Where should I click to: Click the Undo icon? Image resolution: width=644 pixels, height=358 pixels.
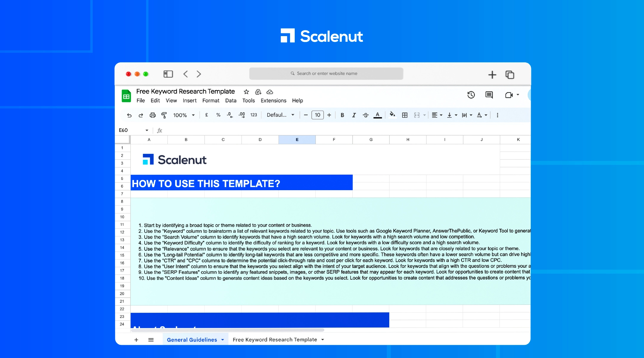point(129,115)
